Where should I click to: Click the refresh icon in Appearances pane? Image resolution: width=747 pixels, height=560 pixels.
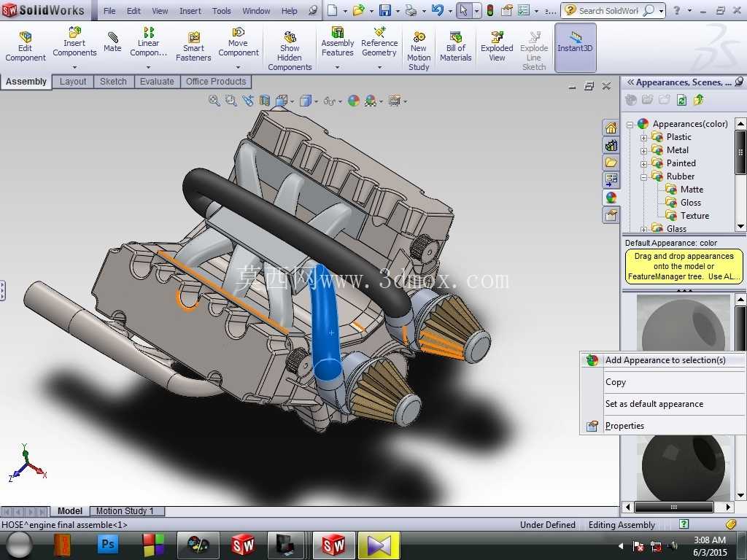point(682,99)
